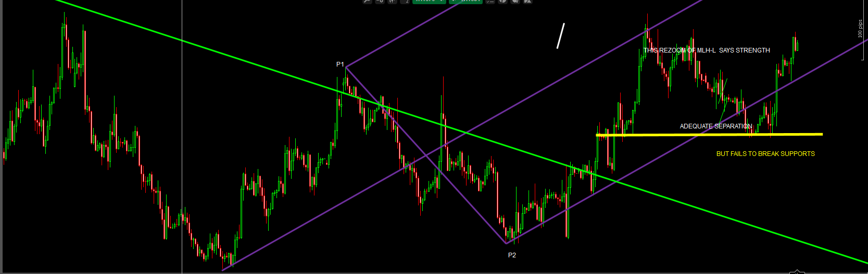Select the purple line joining P1 and P2
Image resolution: width=868 pixels, height=274 pixels.
click(x=426, y=155)
